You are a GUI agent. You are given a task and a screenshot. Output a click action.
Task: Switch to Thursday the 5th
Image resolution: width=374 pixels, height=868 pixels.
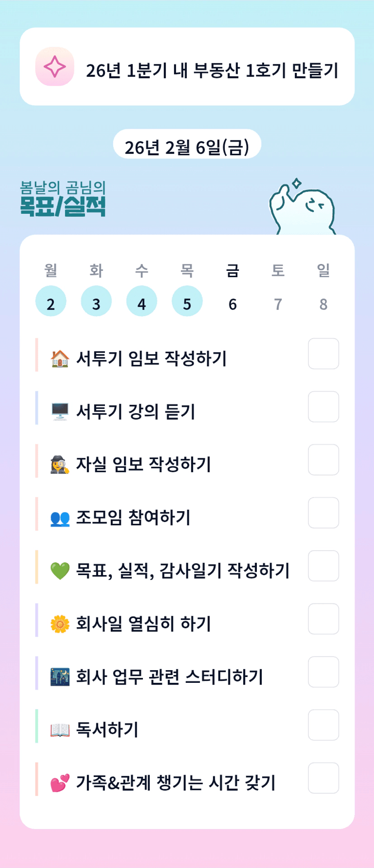[x=187, y=301]
